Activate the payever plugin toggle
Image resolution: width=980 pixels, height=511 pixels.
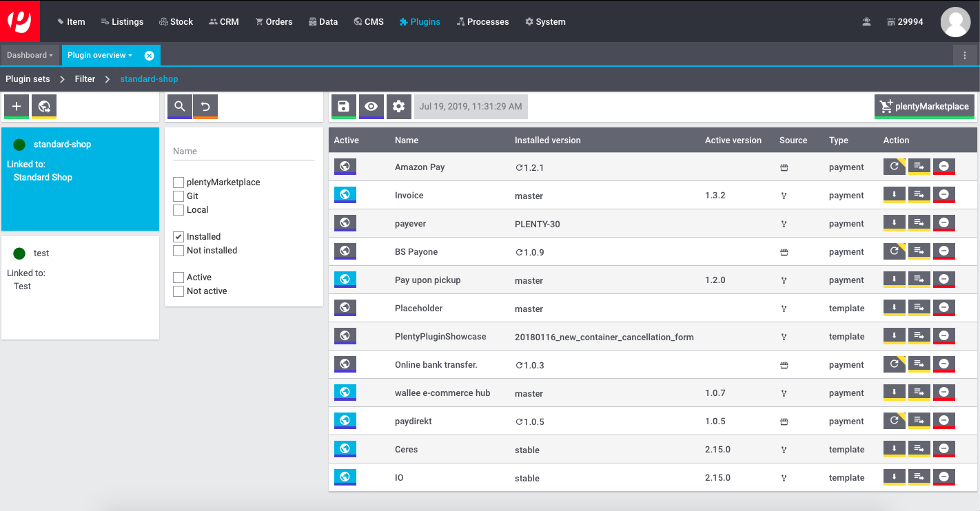(345, 223)
